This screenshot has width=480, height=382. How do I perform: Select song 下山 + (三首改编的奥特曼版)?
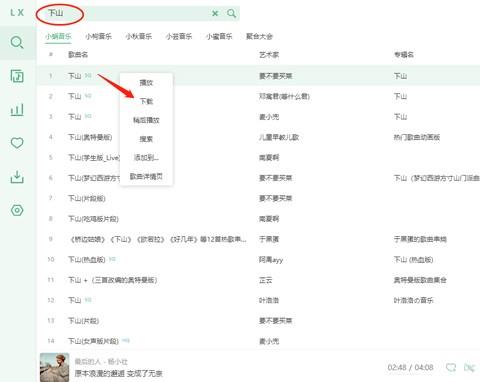258,280
